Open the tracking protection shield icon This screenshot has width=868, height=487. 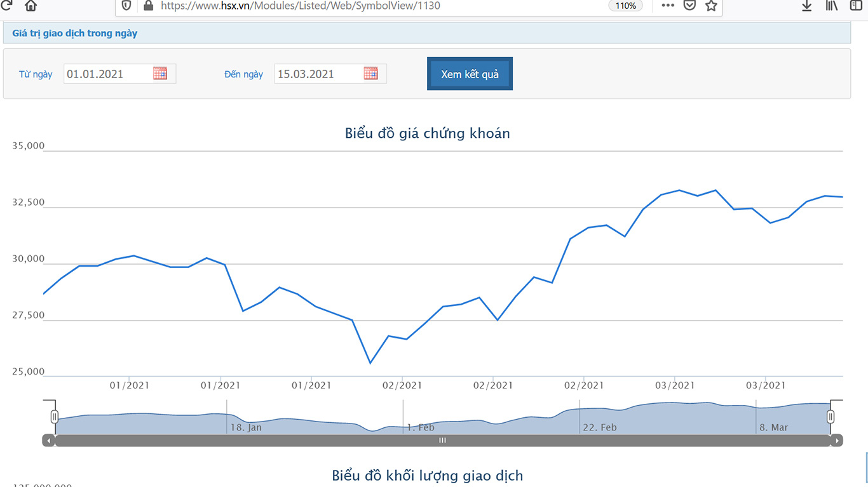pyautogui.click(x=126, y=6)
